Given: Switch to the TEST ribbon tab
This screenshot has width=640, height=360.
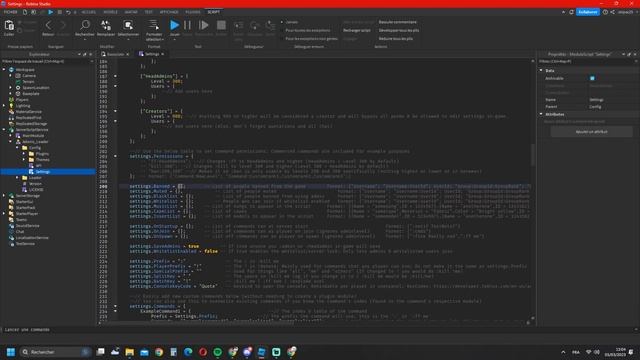Looking at the screenshot, I should (149, 12).
